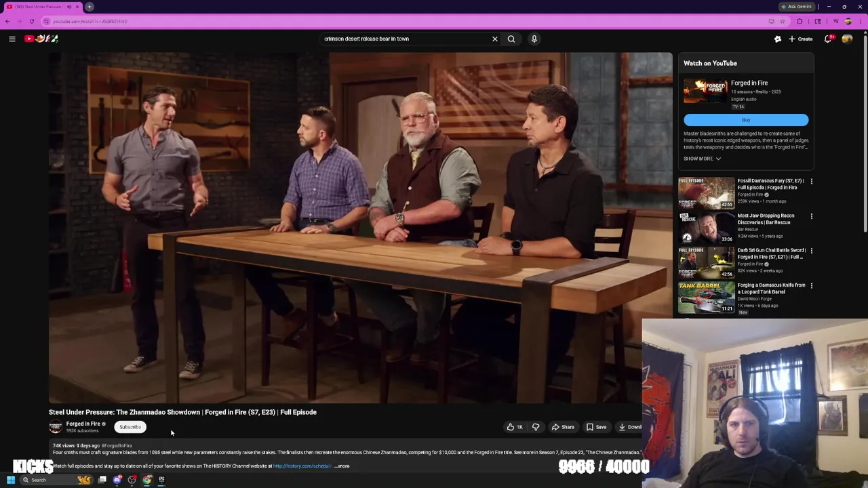Click the YouTube settings gear near Create

[778, 39]
